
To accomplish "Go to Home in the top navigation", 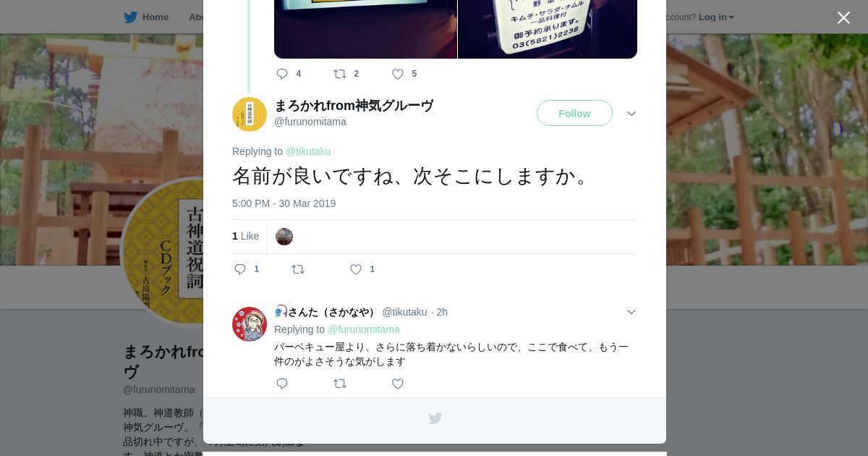I will pyautogui.click(x=146, y=17).
